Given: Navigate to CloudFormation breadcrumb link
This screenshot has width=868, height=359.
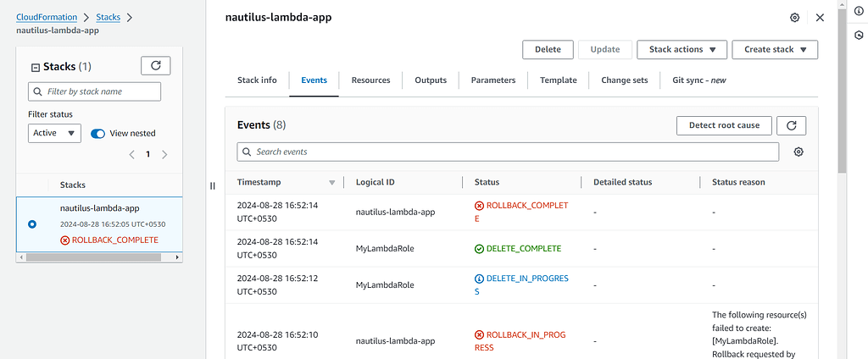Looking at the screenshot, I should 47,17.
